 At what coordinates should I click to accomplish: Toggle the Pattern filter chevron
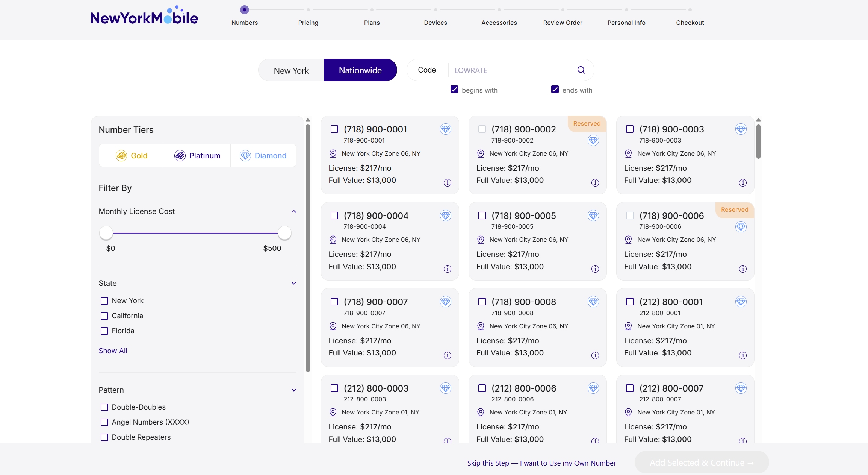[x=294, y=390]
